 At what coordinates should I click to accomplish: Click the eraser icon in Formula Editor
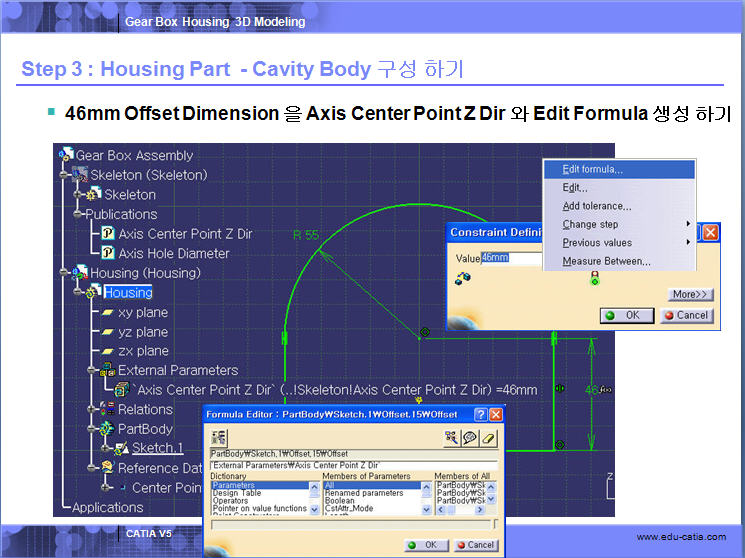click(x=488, y=437)
